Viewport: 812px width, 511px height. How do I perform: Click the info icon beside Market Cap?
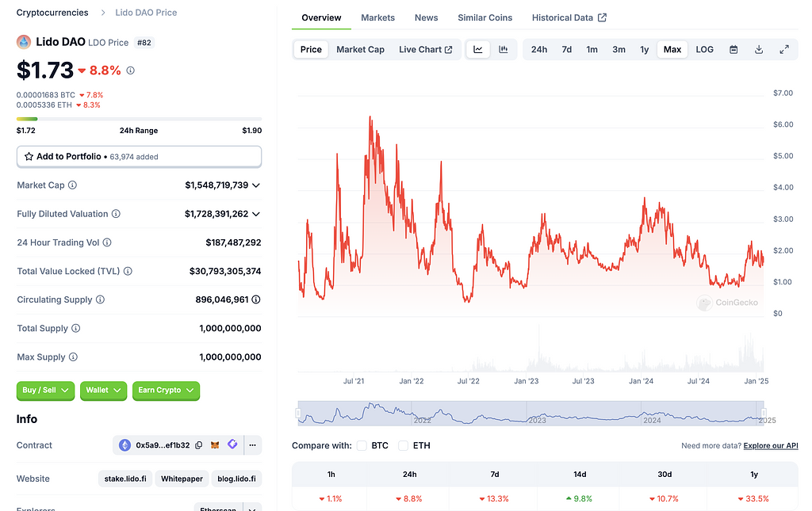[x=73, y=185]
